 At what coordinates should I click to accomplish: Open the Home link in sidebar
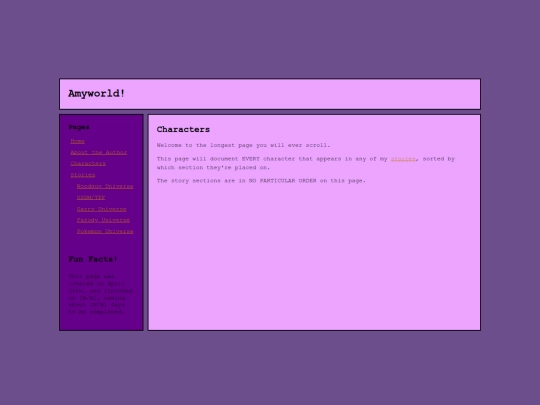point(77,141)
